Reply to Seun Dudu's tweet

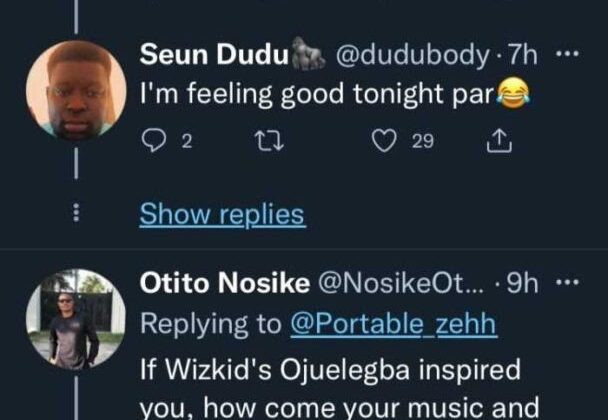pyautogui.click(x=153, y=143)
